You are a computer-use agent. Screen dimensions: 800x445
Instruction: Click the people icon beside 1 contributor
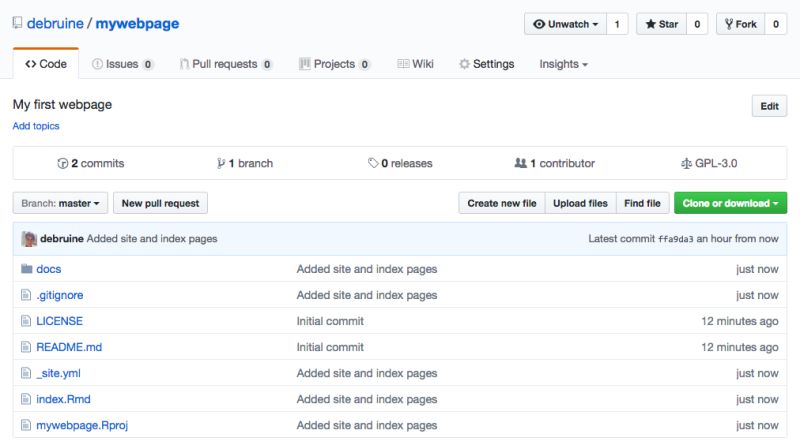[x=520, y=163]
